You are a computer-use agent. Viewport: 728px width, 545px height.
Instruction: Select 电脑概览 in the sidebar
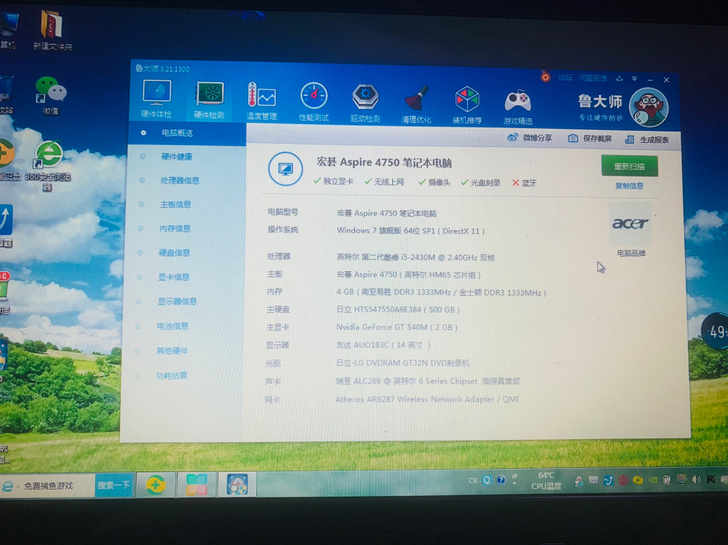tap(187, 133)
